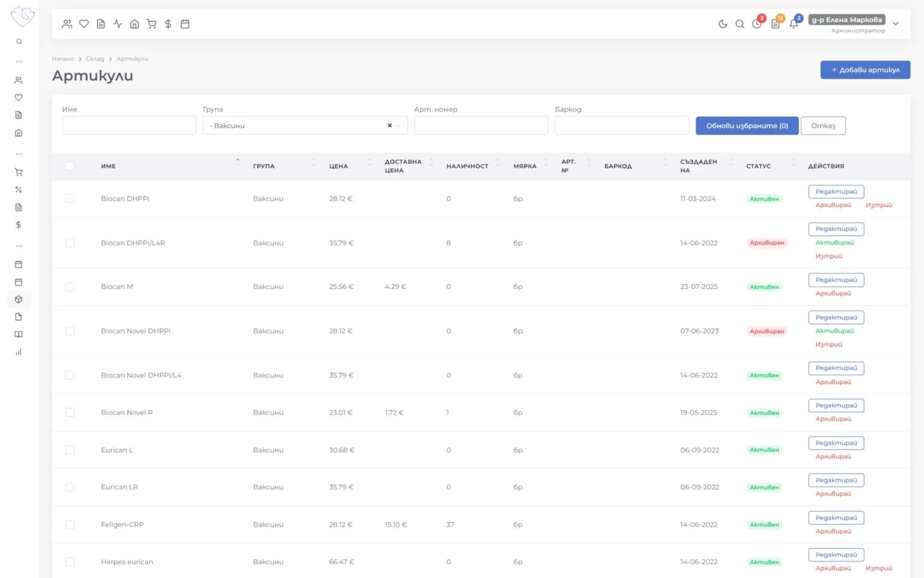Click the heart icon in top toolbar
The image size is (924, 578).
[84, 24]
